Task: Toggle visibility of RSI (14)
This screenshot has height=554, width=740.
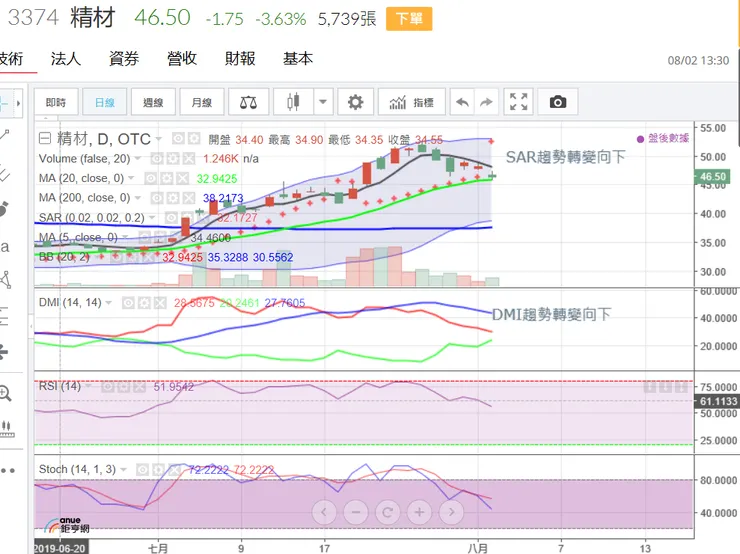Action: 108,387
